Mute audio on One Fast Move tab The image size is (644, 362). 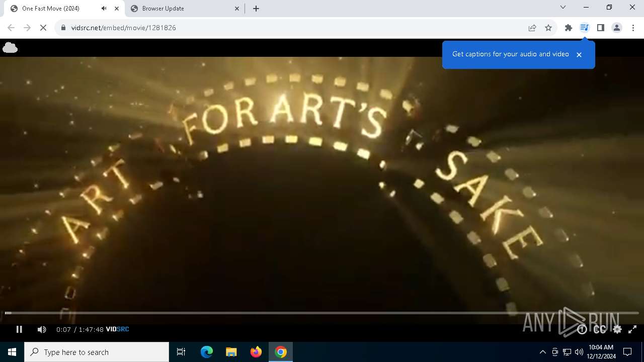coord(104,9)
